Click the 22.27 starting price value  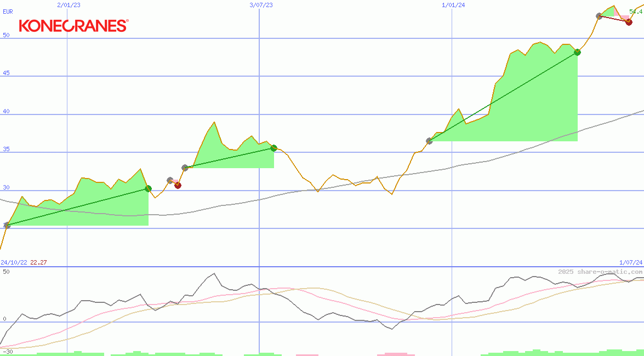click(x=38, y=262)
